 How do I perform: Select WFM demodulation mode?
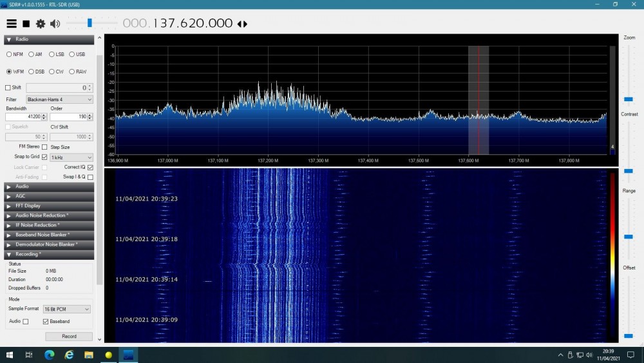(9, 72)
